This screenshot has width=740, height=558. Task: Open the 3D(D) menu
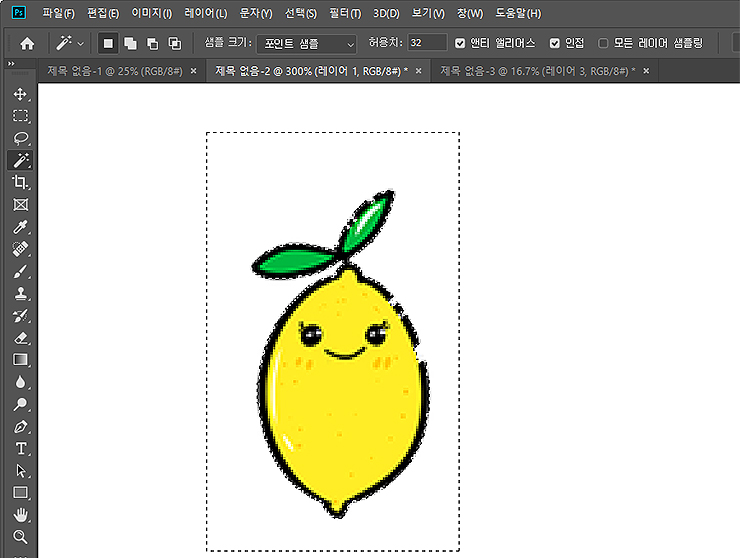386,13
